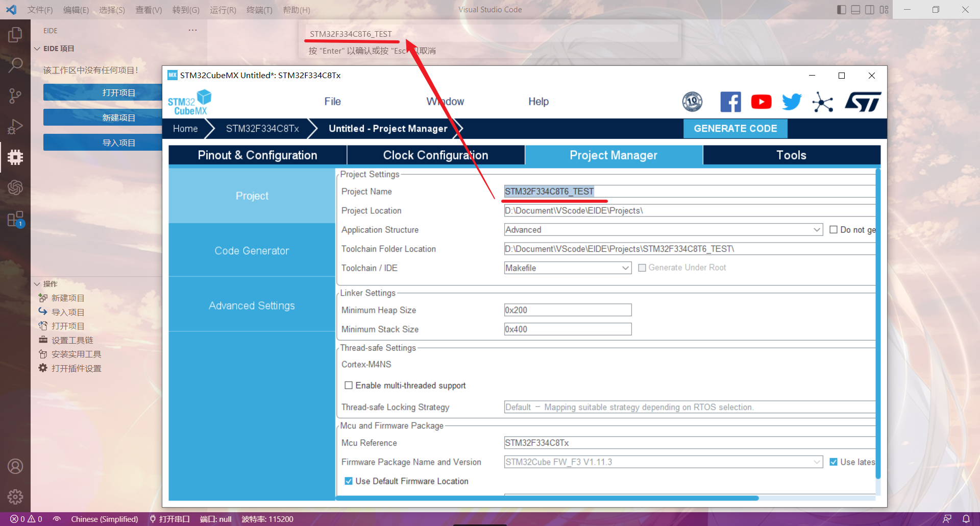The image size is (980, 526).
Task: Uncheck the Use latest firmware checkbox
Action: (834, 462)
